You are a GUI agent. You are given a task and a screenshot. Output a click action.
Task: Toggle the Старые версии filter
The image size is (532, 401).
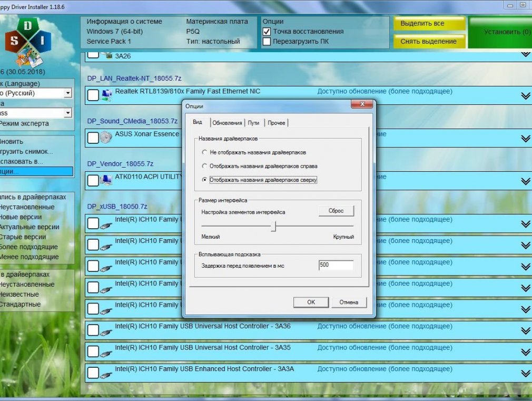click(x=23, y=237)
